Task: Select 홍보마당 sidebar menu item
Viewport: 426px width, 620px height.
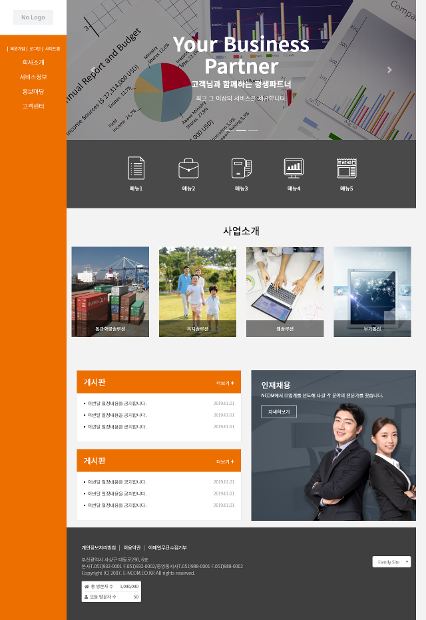Action: [33, 92]
